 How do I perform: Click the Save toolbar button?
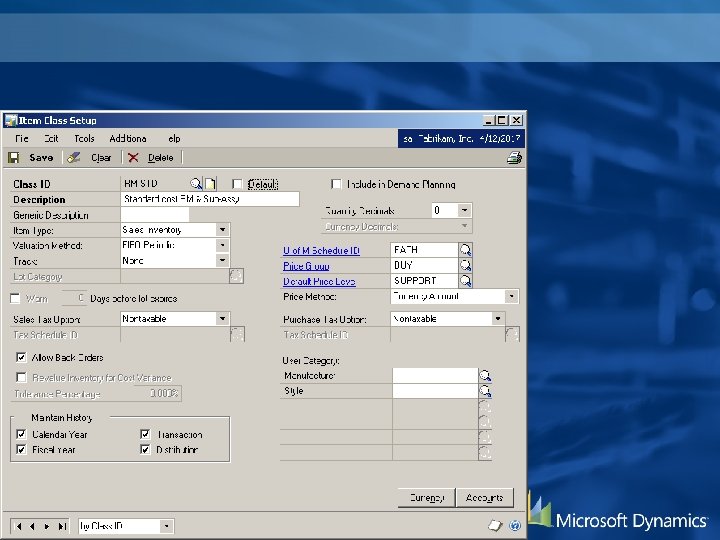coord(31,158)
